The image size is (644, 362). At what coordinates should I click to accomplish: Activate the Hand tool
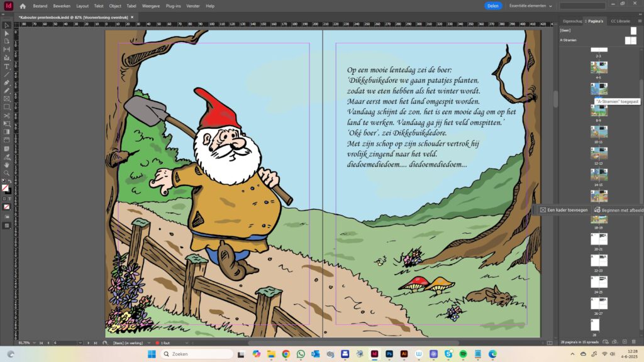[x=6, y=165]
